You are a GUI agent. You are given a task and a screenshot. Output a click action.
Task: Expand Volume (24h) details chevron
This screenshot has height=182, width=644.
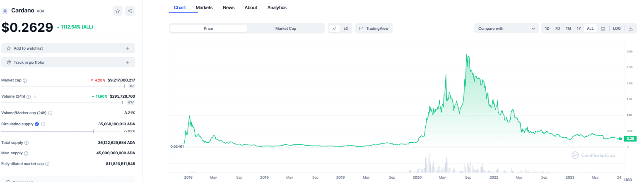[35, 96]
